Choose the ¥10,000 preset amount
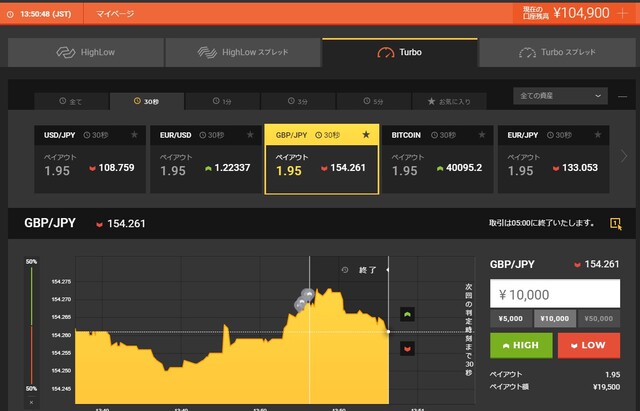The image size is (640, 411). click(555, 318)
